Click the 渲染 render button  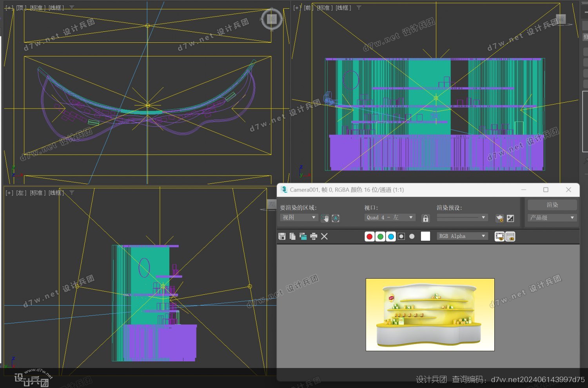click(x=552, y=205)
